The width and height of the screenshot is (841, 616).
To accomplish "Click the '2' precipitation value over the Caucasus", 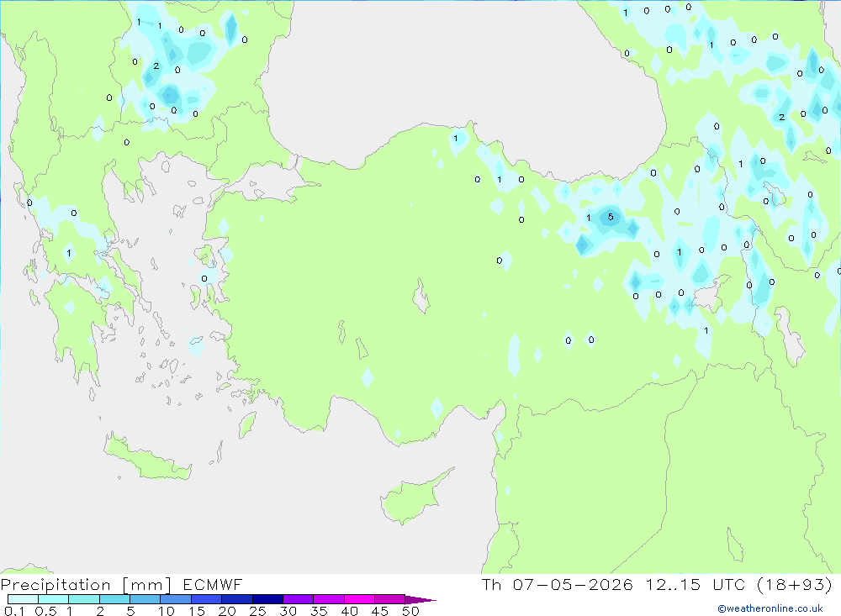I will [781, 118].
